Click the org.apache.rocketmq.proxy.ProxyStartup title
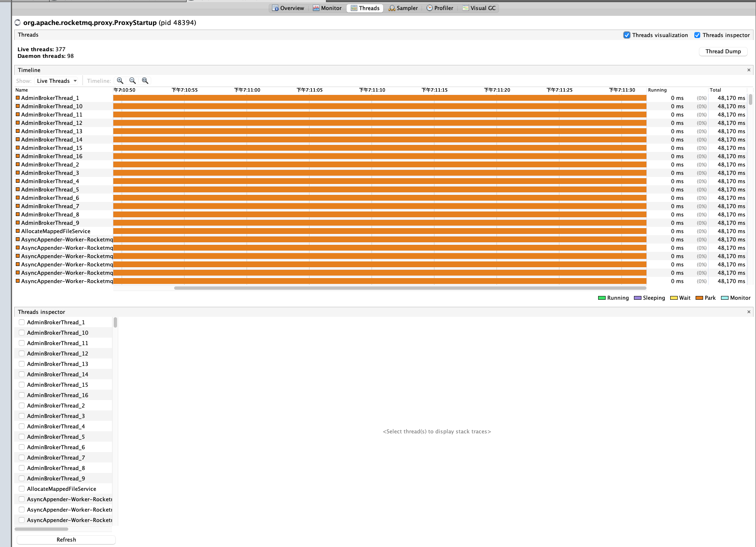The height and width of the screenshot is (547, 756). tap(90, 22)
